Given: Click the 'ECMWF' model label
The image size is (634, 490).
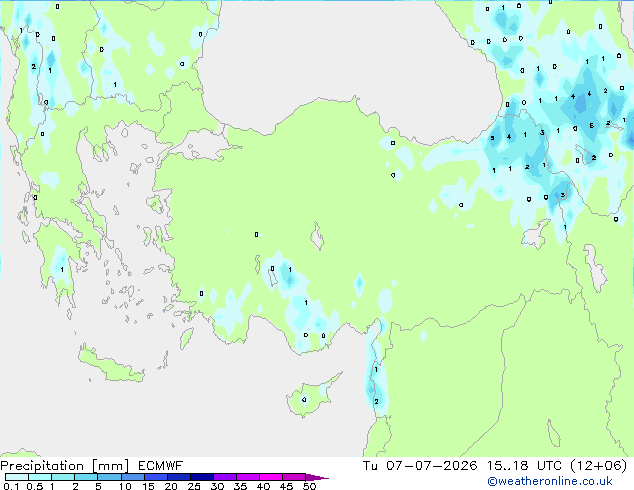Looking at the screenshot, I should tap(161, 466).
